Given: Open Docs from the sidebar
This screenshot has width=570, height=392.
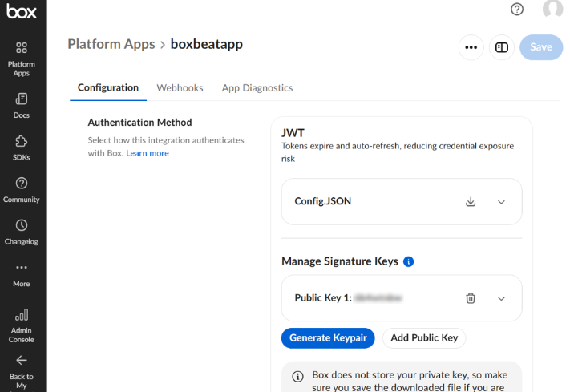Looking at the screenshot, I should click(x=22, y=106).
